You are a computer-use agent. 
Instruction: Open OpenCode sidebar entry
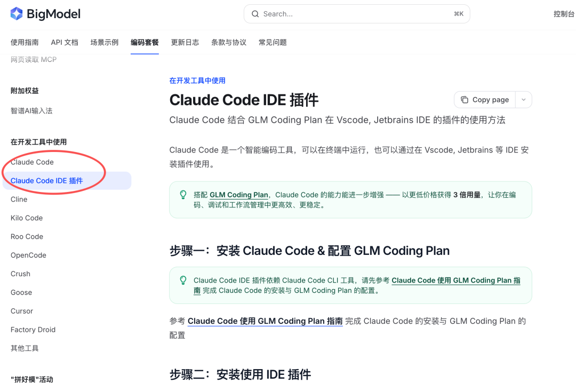[28, 255]
